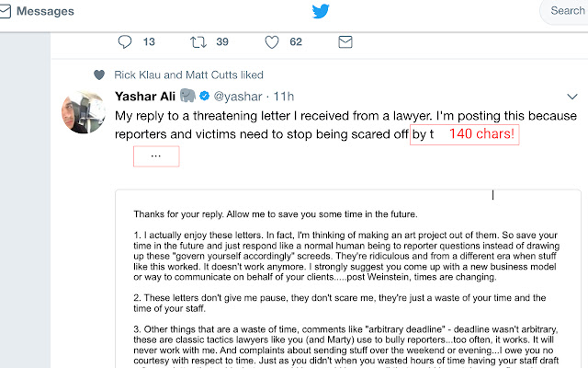
Task: Click the heart icon beside 'liked' notice
Action: [98, 75]
